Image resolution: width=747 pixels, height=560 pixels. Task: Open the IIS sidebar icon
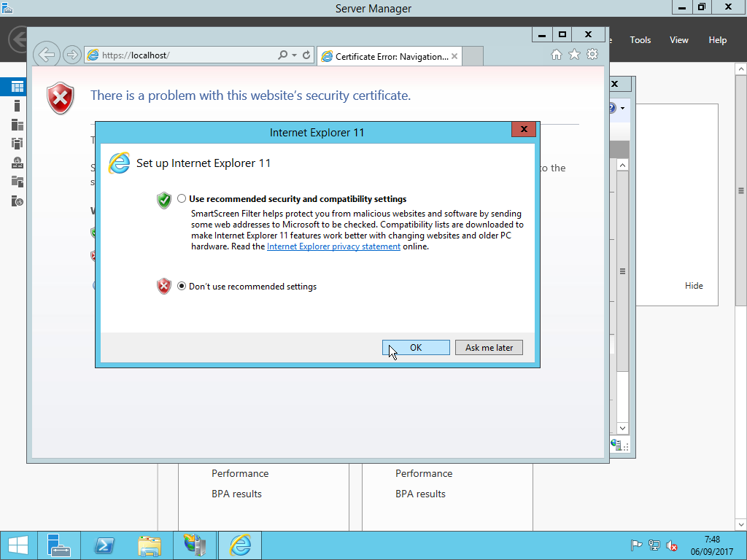[18, 201]
